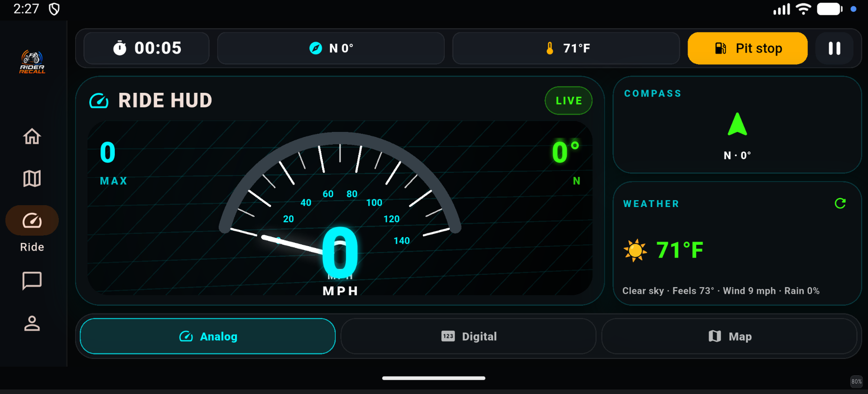Open the Home screen from sidebar
The image size is (868, 394).
pos(32,137)
